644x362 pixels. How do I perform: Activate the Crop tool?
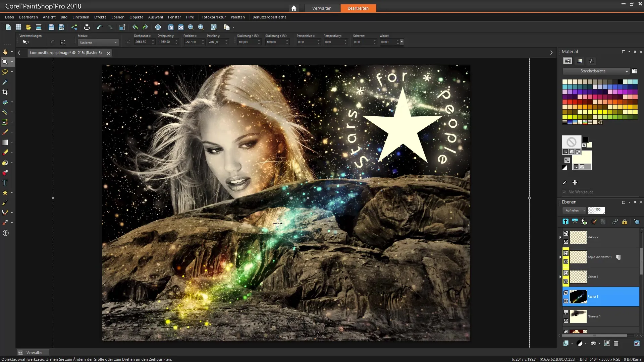pos(5,92)
